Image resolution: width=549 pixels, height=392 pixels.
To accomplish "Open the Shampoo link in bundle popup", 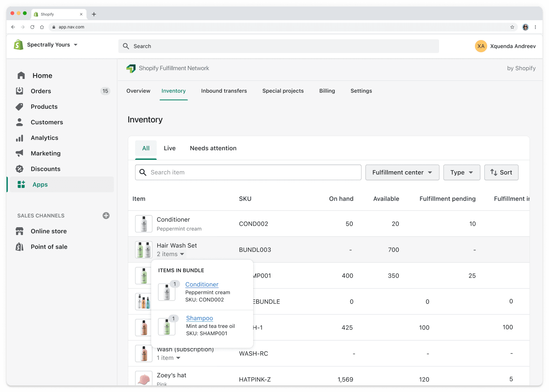I will (x=200, y=318).
